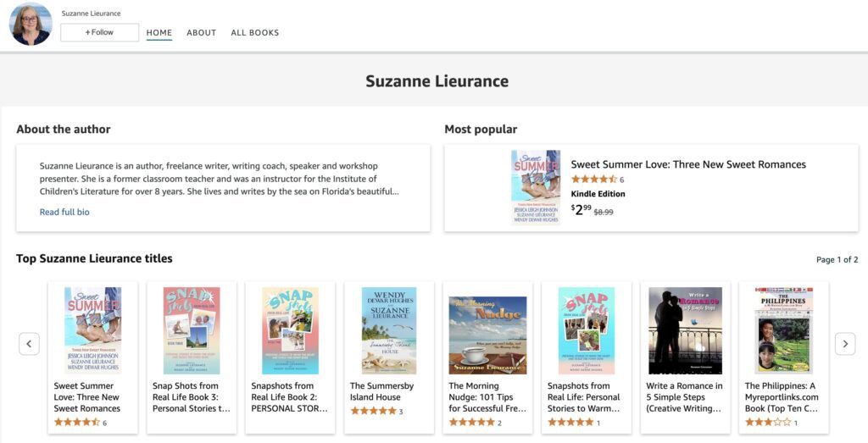Open Write a Romance cover
The width and height of the screenshot is (868, 443).
coord(685,330)
